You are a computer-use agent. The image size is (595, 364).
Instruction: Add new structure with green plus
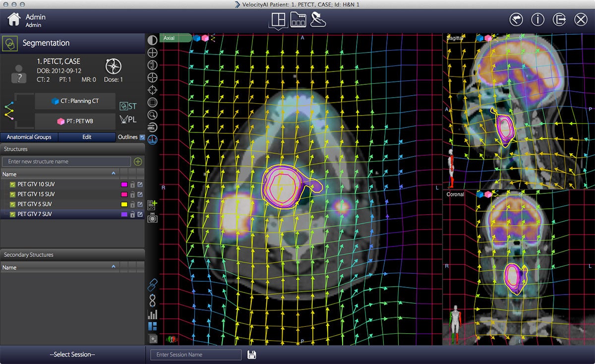(x=138, y=162)
